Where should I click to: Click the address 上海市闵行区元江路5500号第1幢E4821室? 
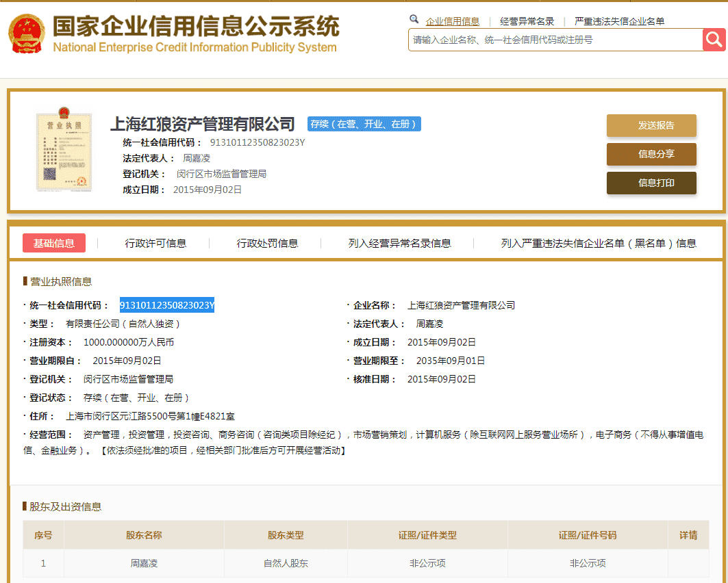tap(150, 417)
